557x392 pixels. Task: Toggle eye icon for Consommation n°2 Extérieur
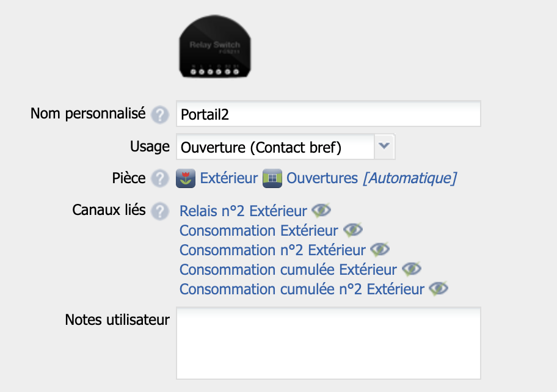click(x=380, y=250)
